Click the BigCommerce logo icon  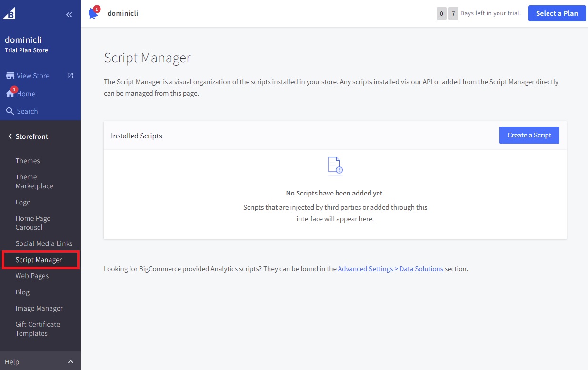(x=10, y=14)
